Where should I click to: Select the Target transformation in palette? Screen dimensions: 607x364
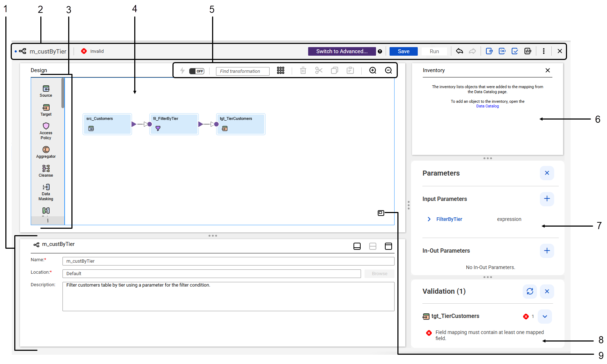coord(46,110)
